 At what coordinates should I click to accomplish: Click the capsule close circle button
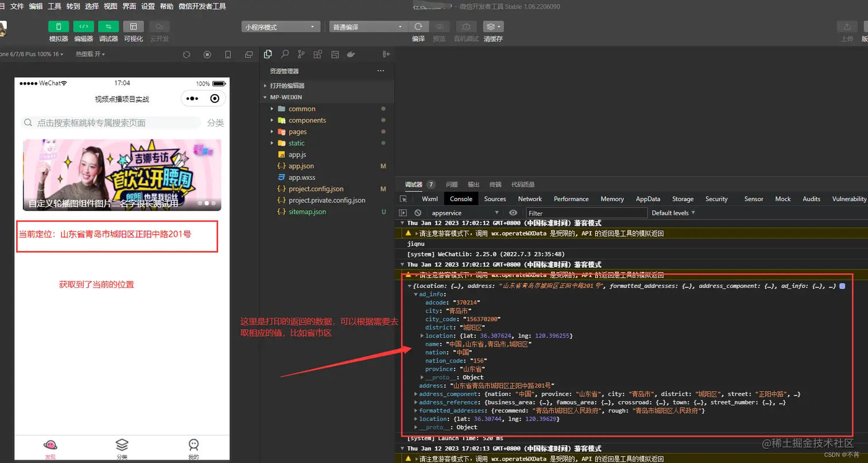(x=215, y=99)
